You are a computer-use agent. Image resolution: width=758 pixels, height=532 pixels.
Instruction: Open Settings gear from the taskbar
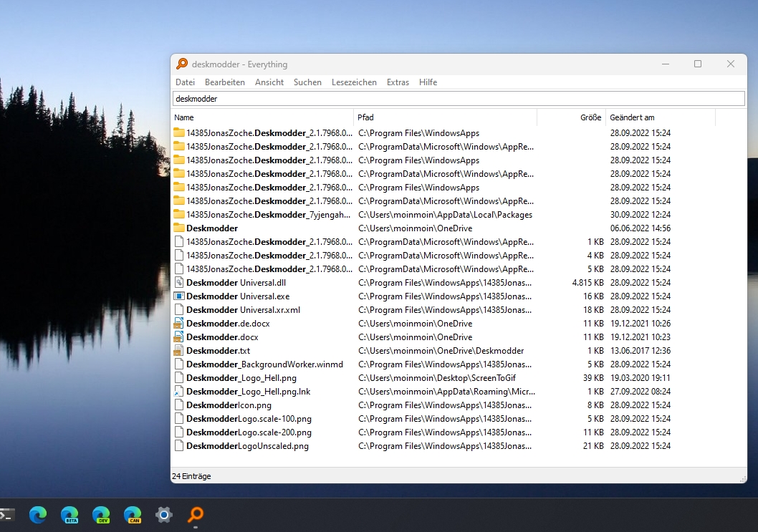tap(164, 515)
